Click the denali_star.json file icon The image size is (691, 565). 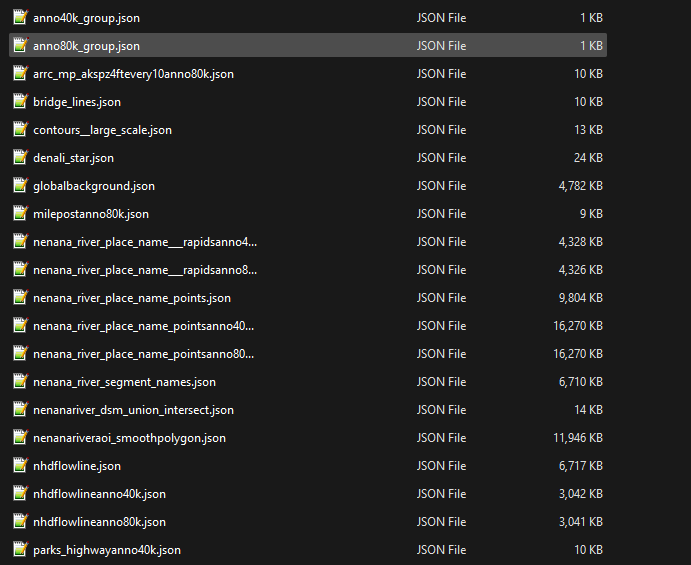point(20,158)
